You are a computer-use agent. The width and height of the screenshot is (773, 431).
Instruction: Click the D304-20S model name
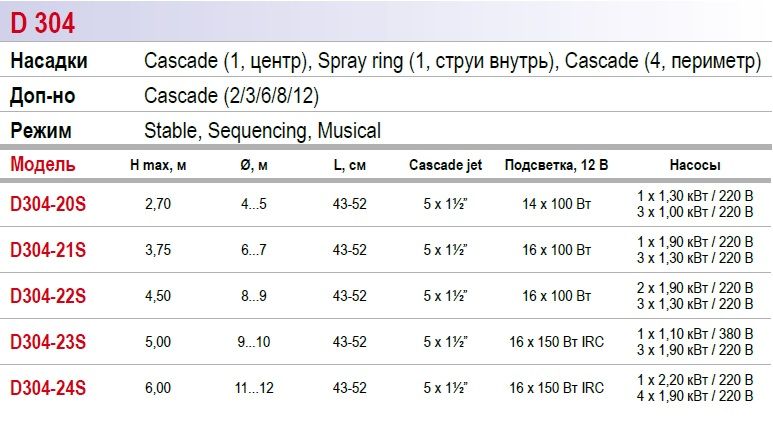[48, 204]
